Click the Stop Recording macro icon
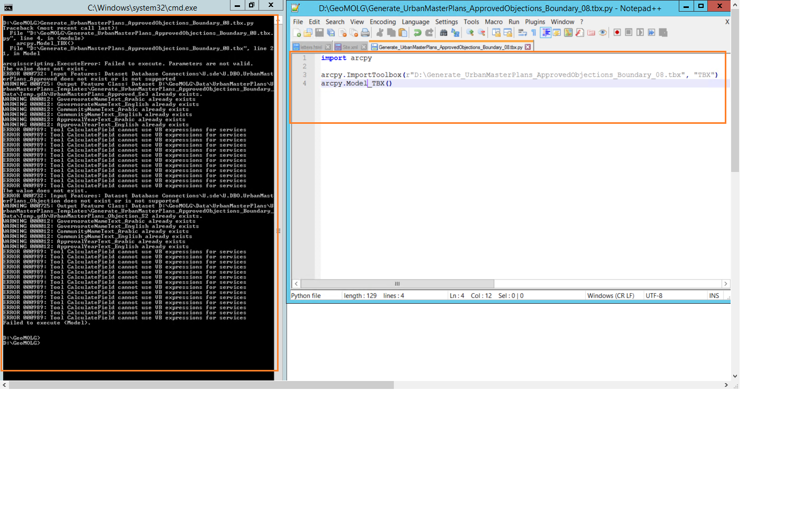812x508 pixels. click(x=629, y=33)
